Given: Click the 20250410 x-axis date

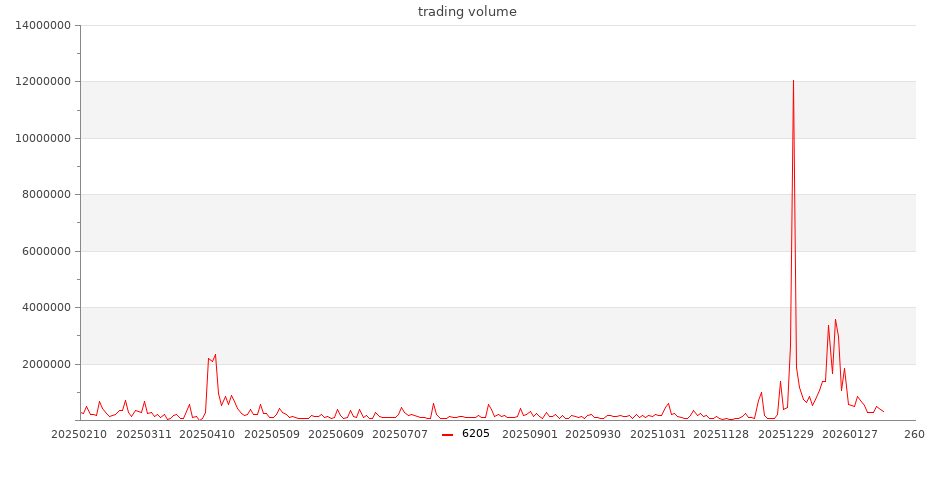Looking at the screenshot, I should (x=207, y=434).
